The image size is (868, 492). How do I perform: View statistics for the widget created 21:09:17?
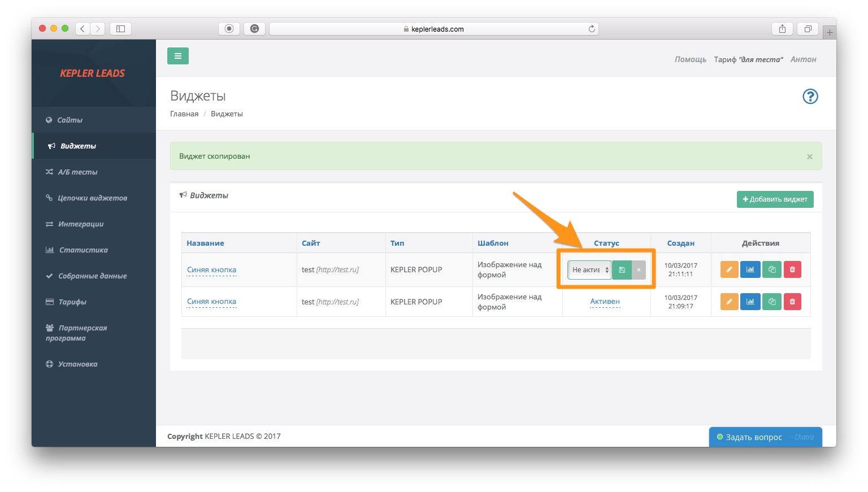click(x=750, y=302)
